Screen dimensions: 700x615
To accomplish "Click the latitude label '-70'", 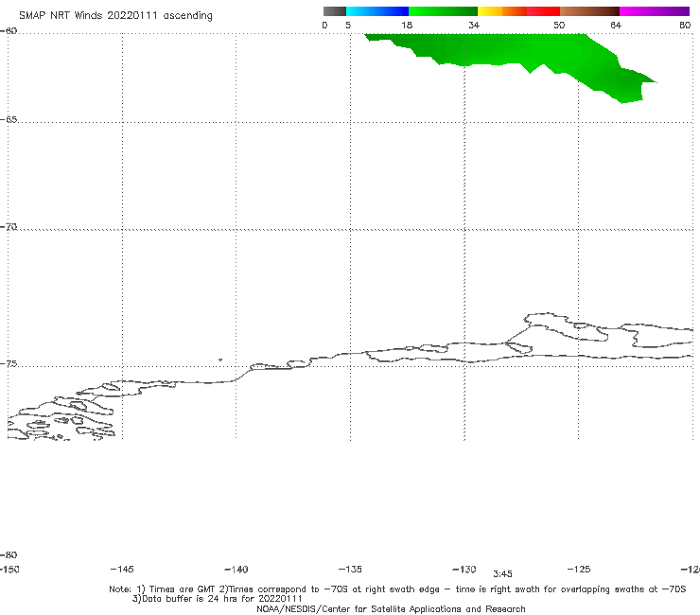I will 9,227.
